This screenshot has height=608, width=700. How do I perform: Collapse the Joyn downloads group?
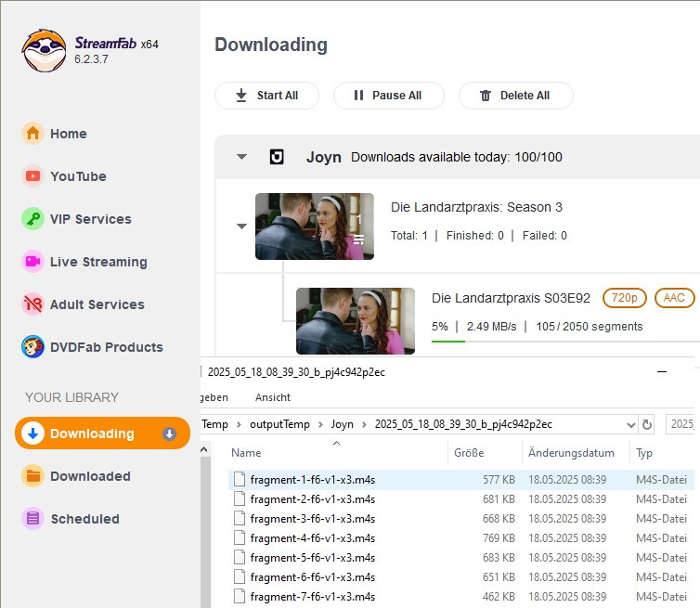tap(241, 157)
